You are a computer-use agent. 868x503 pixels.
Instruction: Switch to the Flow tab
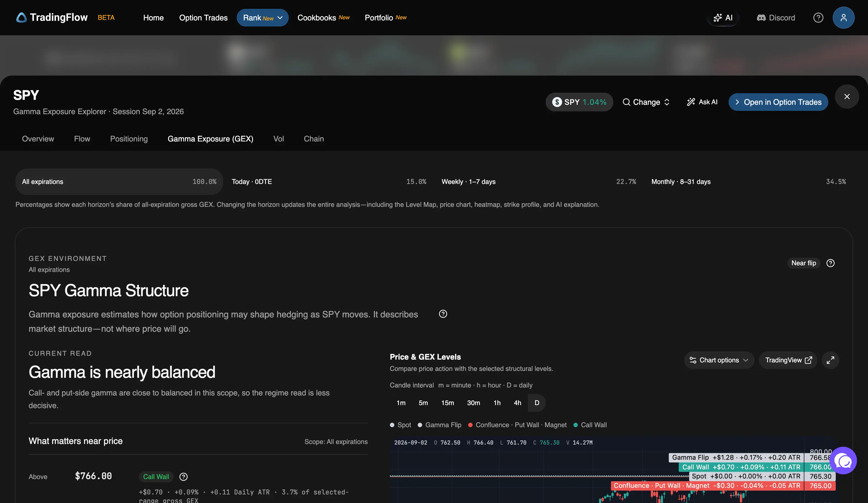(x=82, y=139)
